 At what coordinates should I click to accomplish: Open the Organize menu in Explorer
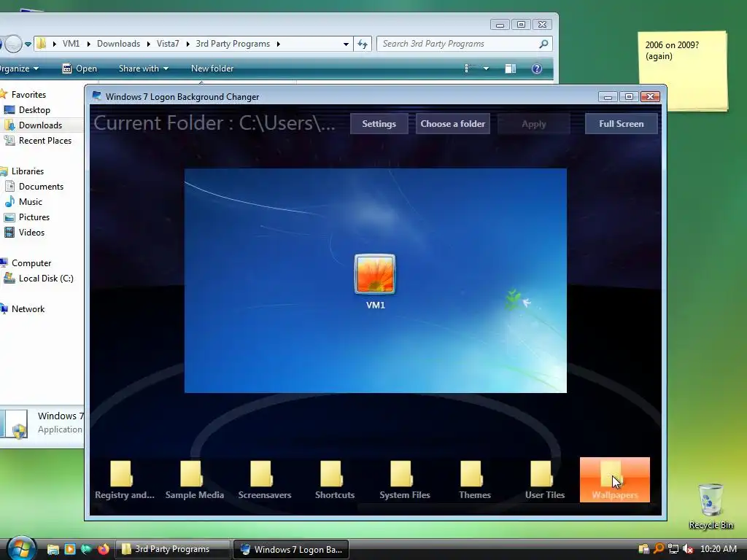point(18,69)
